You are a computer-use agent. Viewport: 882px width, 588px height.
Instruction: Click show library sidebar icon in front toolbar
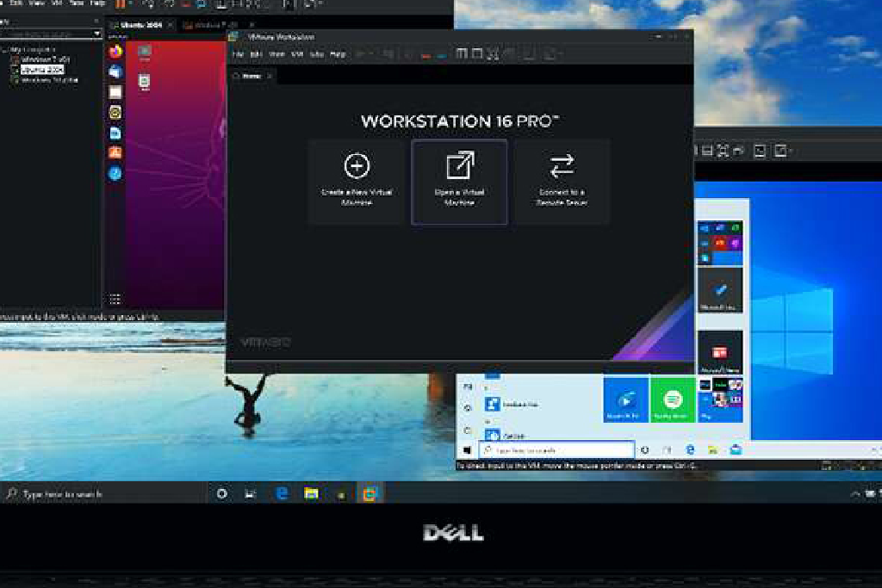(x=462, y=54)
